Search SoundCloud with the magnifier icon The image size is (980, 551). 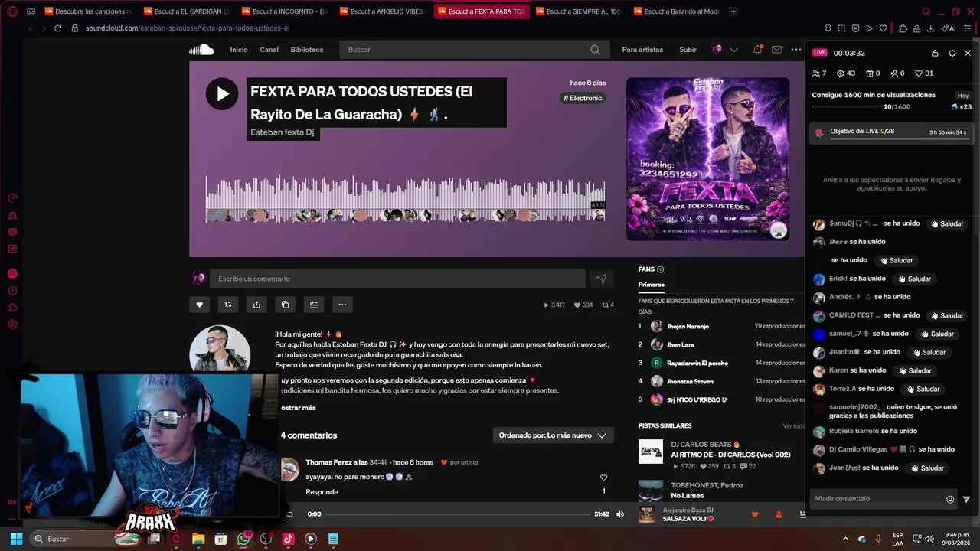click(x=595, y=50)
